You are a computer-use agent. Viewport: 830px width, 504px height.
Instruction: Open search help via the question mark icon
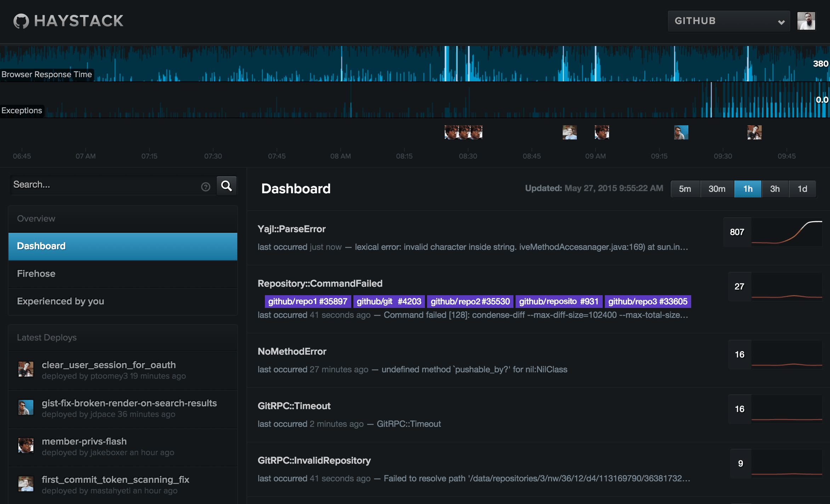[206, 186]
